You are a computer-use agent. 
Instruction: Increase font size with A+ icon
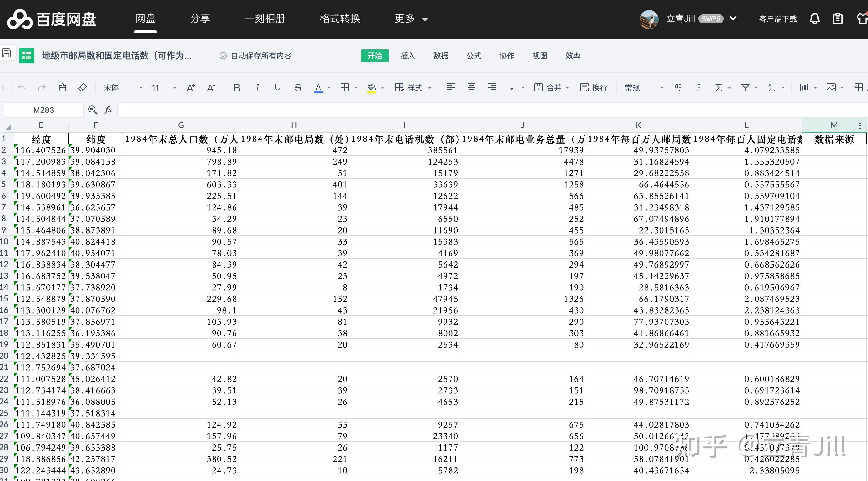coord(191,88)
